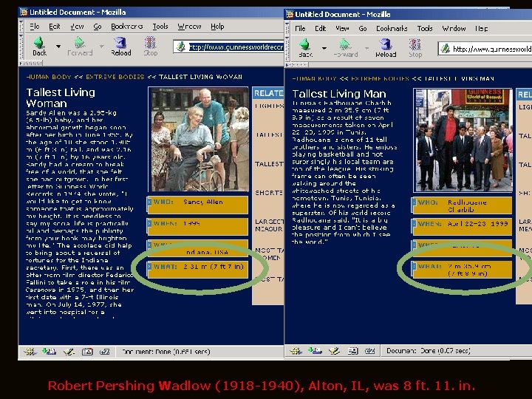
Task: Open File menu in left window
Action: point(35,27)
